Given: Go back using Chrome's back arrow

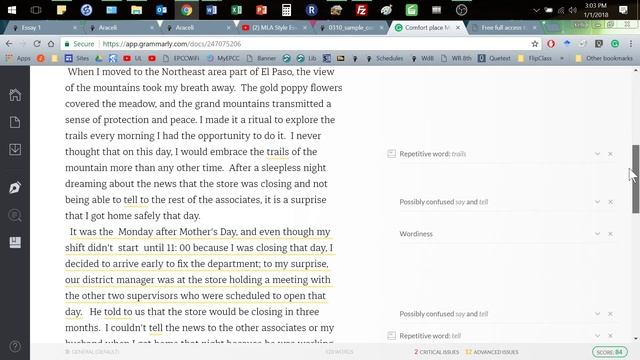Looking at the screenshot, I should [x=9, y=44].
